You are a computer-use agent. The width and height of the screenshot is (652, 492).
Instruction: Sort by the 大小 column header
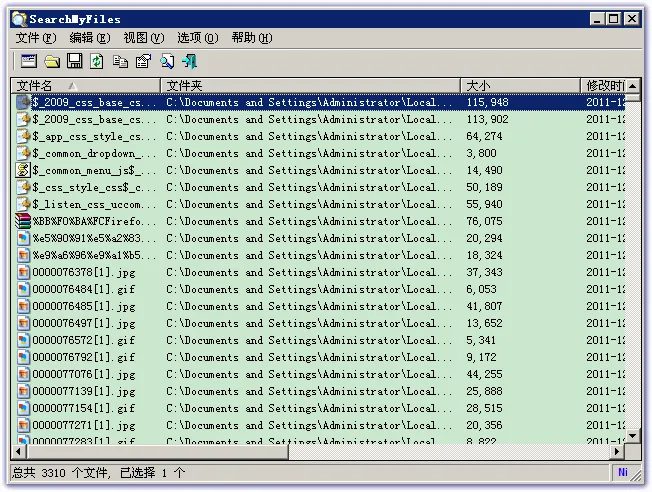(x=520, y=86)
